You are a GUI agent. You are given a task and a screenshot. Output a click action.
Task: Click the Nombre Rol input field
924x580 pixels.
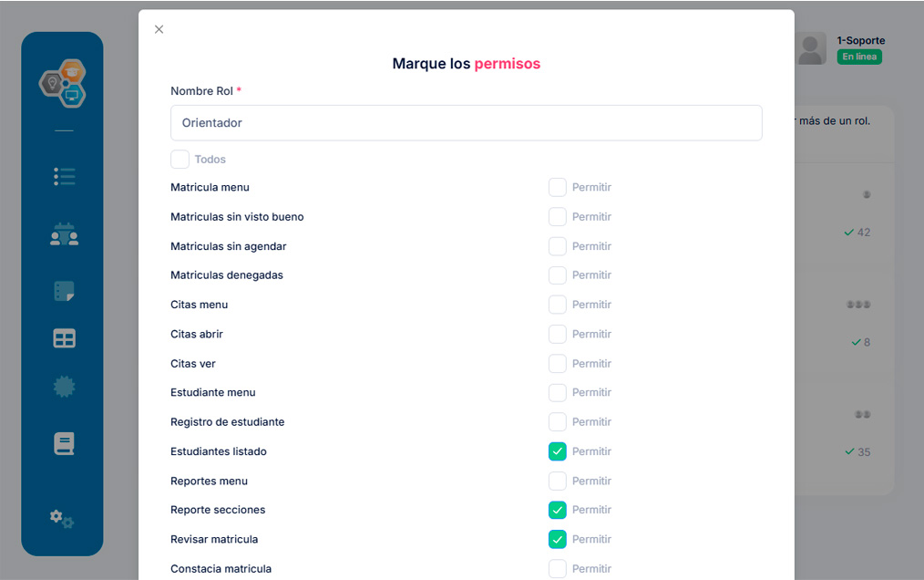tap(466, 123)
